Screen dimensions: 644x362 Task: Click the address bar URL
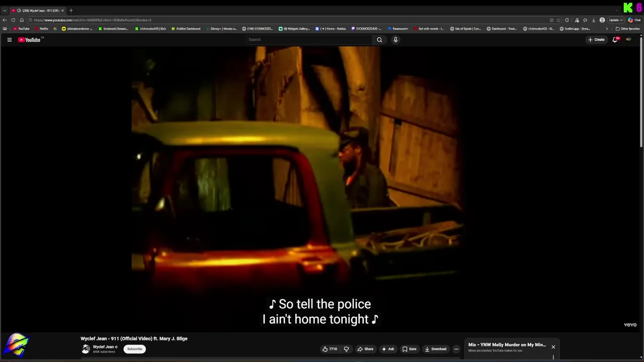point(92,20)
